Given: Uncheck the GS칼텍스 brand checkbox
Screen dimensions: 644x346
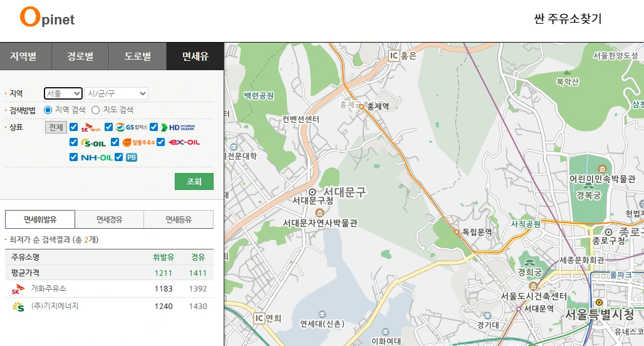Looking at the screenshot, I should pyautogui.click(x=108, y=127).
